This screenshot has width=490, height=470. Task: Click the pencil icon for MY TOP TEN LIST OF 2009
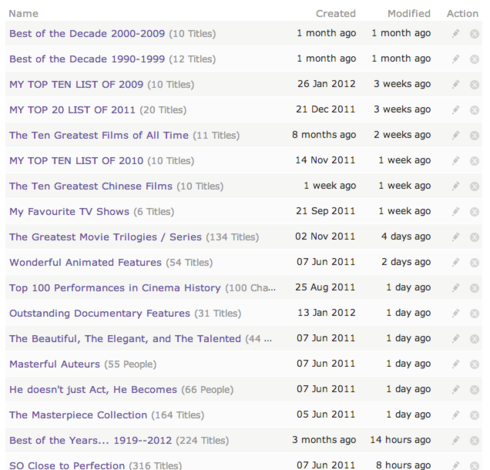[456, 85]
